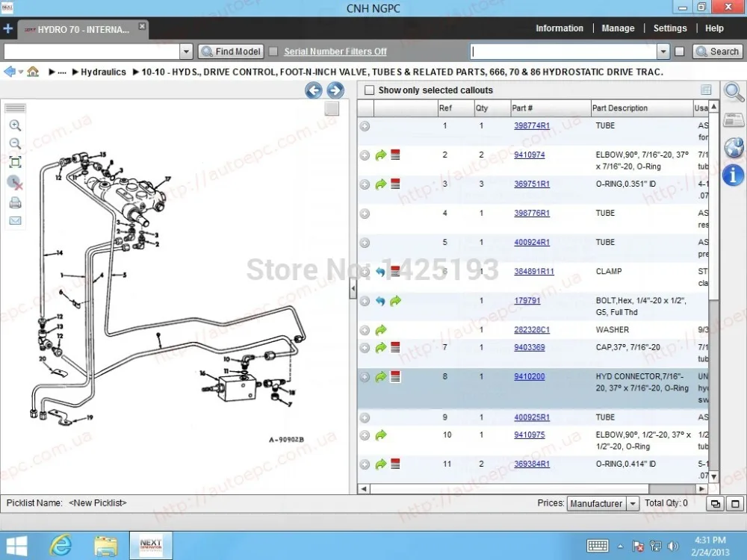Add a new tab with plus icon
Screen dimensions: 747x560
pyautogui.click(x=7, y=28)
